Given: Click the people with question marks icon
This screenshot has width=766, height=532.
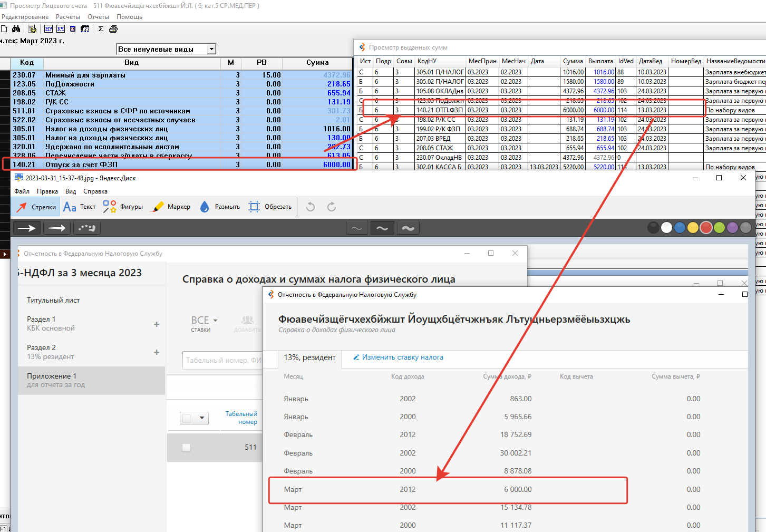Looking at the screenshot, I should pos(85,29).
